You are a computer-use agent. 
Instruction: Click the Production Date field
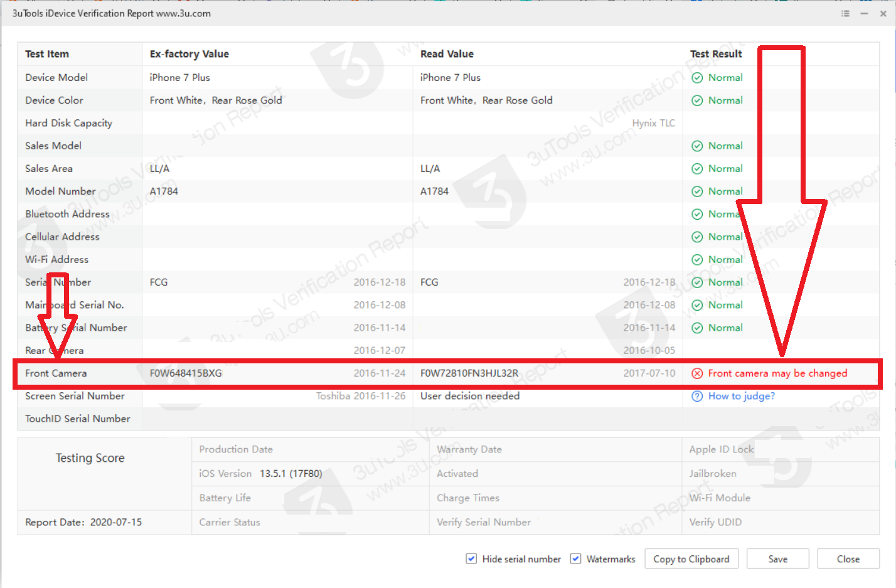[236, 449]
